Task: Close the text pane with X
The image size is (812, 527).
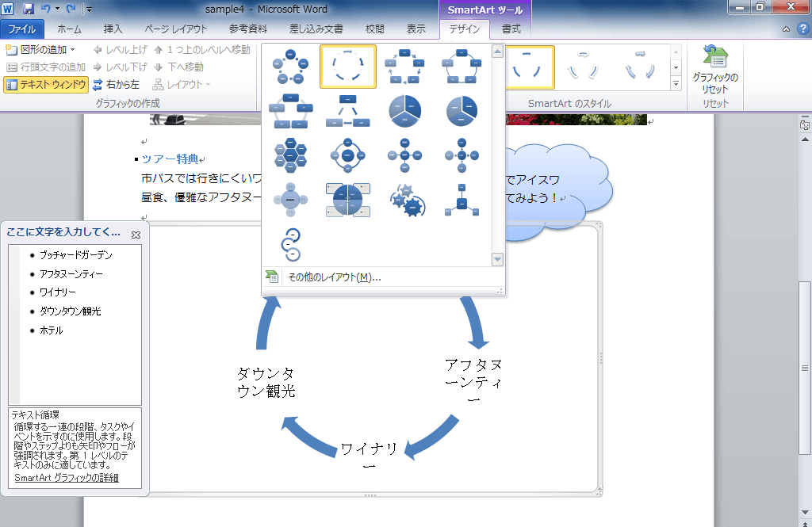Action: coord(136,235)
